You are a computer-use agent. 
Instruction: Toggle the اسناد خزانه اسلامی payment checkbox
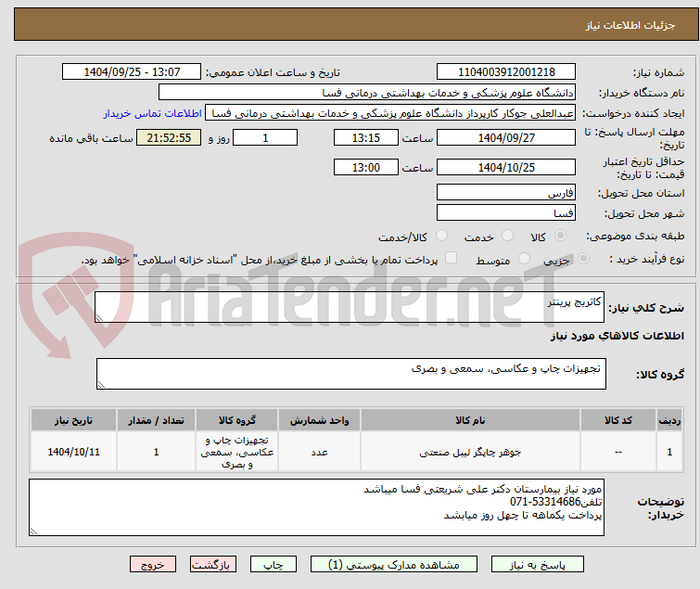[x=452, y=258]
